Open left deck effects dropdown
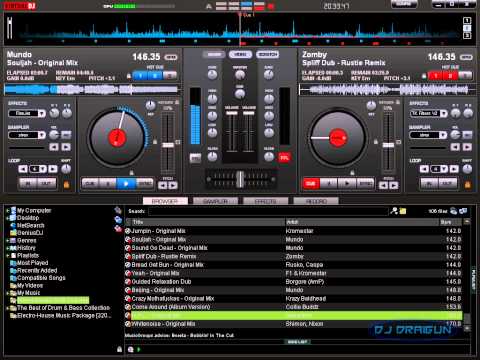This screenshot has width=480, height=360. click(x=42, y=114)
